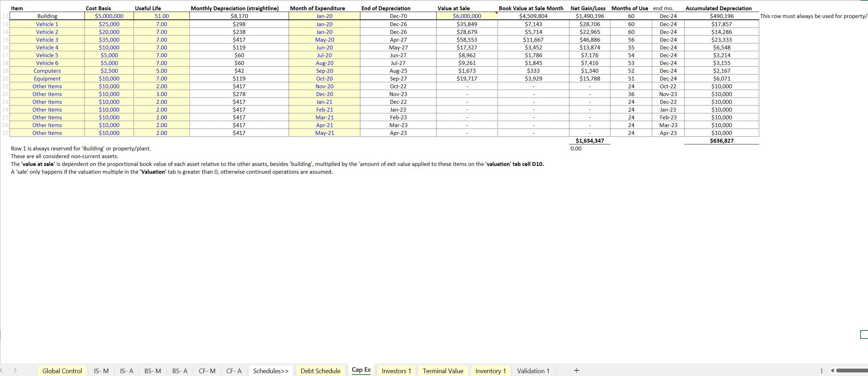Switch to the IS- A sheet
The image size is (868, 376).
[126, 371]
